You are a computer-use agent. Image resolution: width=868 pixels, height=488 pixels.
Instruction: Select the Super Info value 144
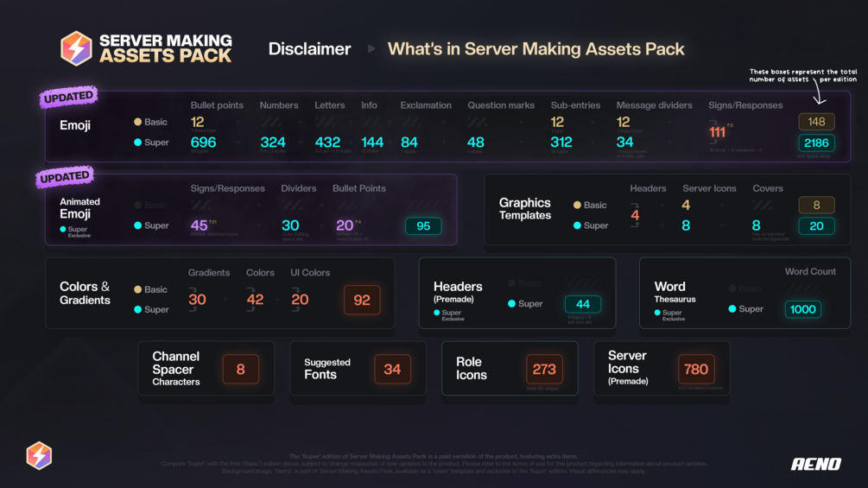372,143
